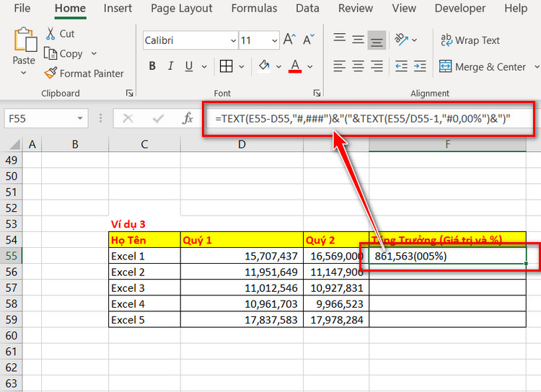Viewport: 541px width, 392px height.
Task: Select cell containing 17,978,284
Action: 336,320
